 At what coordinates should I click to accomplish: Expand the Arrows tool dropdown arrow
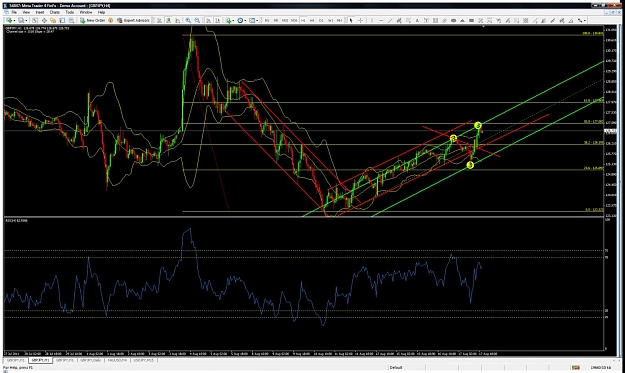[585, 20]
